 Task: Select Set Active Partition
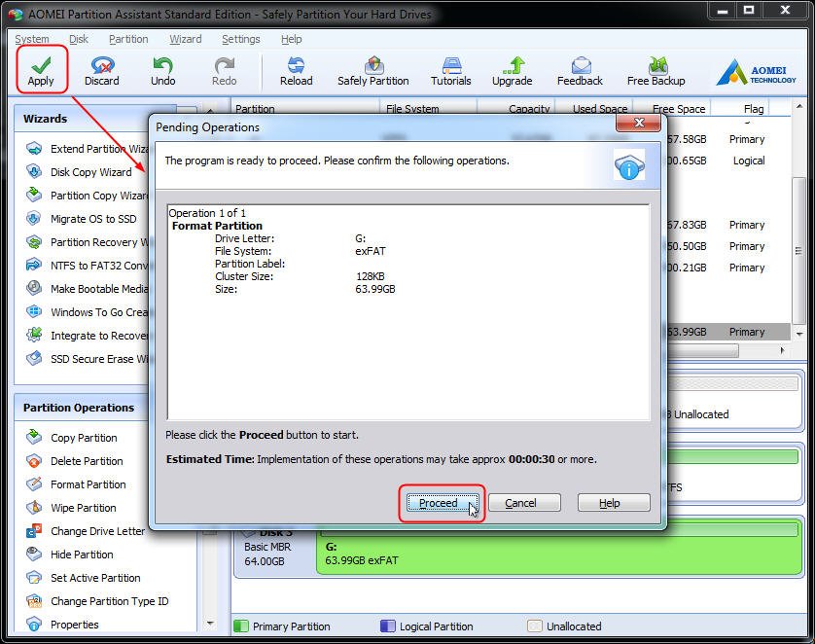84,578
